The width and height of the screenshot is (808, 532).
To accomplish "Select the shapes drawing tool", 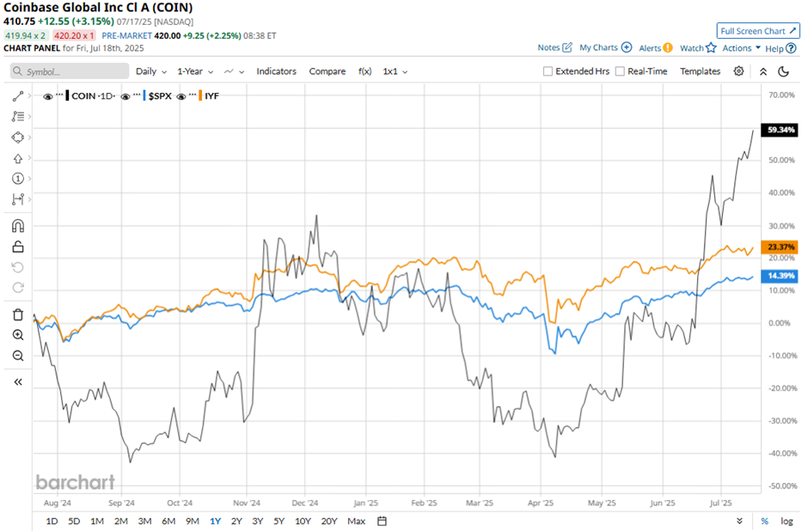I will pos(17,138).
